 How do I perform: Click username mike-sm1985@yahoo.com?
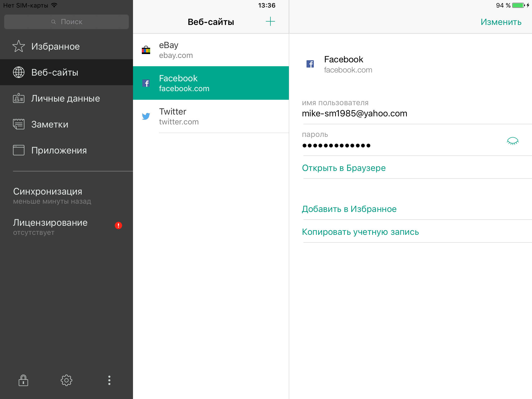(x=355, y=113)
